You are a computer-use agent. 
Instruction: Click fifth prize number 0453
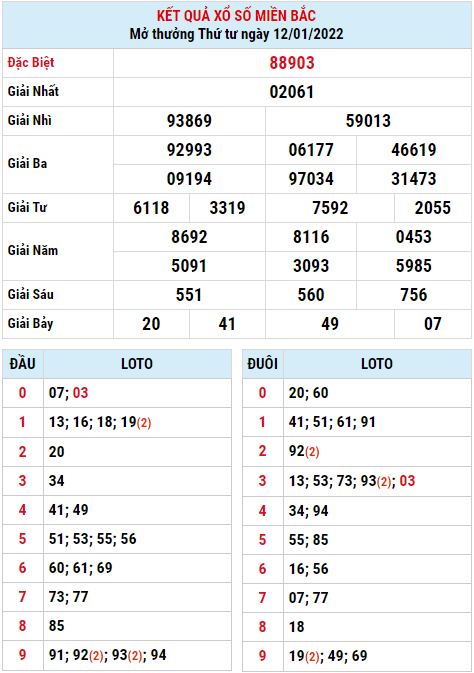(414, 237)
